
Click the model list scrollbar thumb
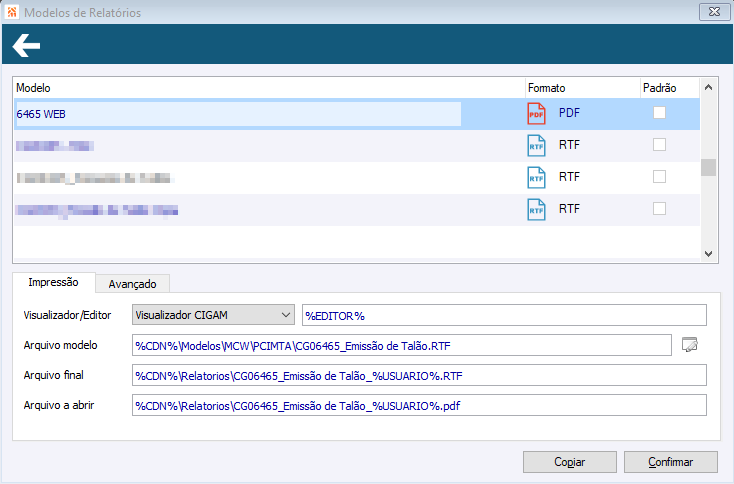[708, 168]
